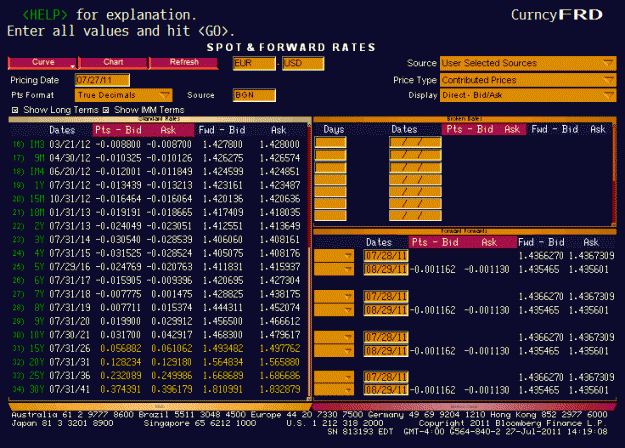Select row 23) 3Y dated 07/31/14

click(x=158, y=240)
